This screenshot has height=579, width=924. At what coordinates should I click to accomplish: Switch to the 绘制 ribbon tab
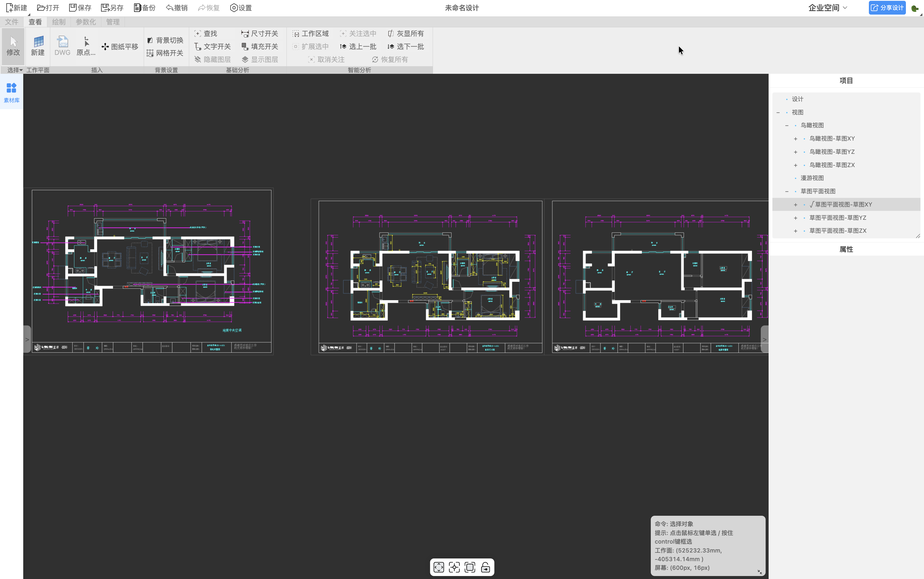[x=59, y=22]
